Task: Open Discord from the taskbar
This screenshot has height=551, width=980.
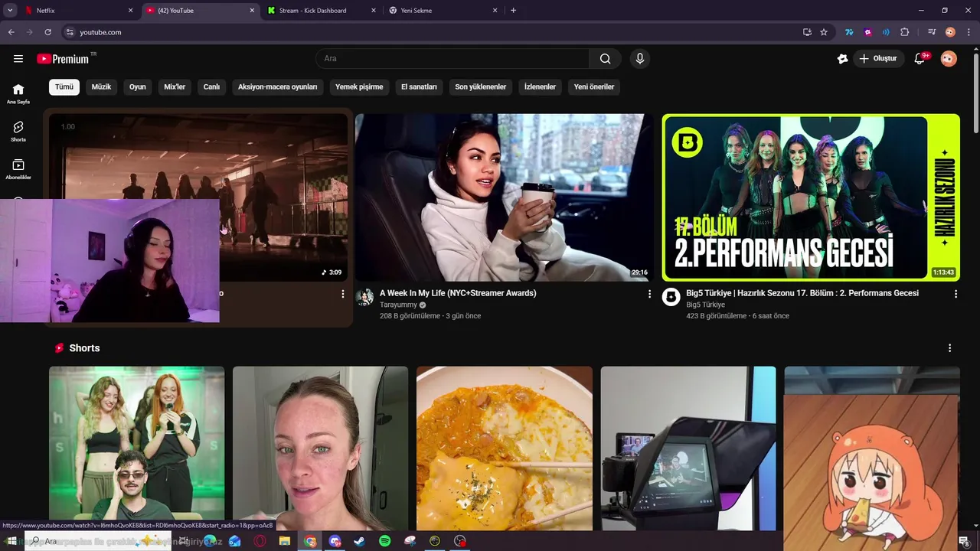Action: pyautogui.click(x=335, y=541)
